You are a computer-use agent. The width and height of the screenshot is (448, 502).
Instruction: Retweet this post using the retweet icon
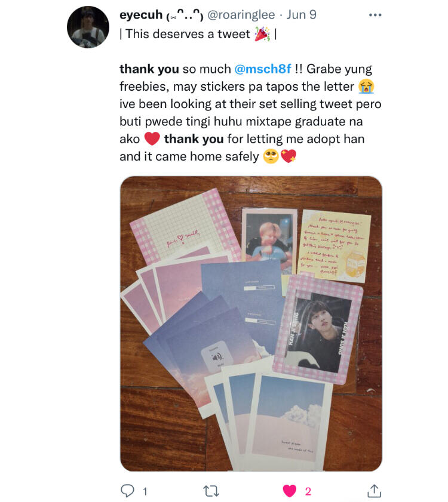pyautogui.click(x=211, y=491)
